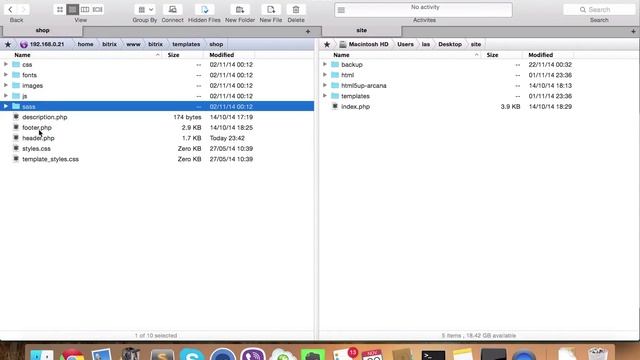
Task: Navigate to www in path bar
Action: click(x=133, y=44)
